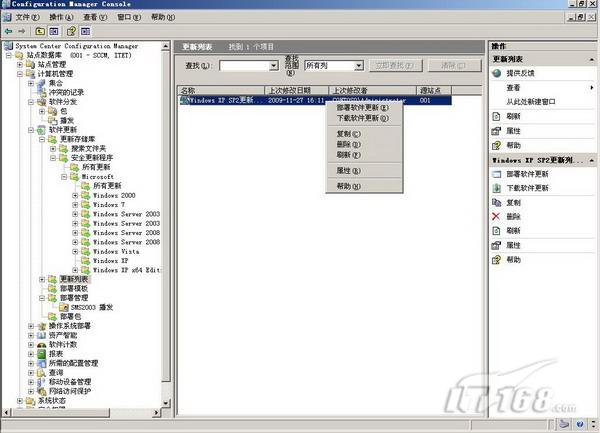Expand the 操作系统部署 node

pyautogui.click(x=31, y=326)
